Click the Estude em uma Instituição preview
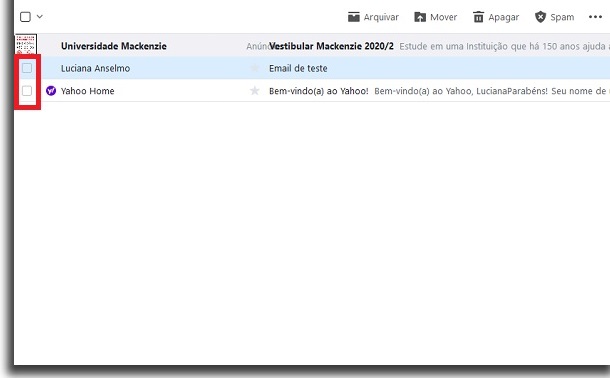Viewport: 610px width, 378px height. [x=505, y=46]
